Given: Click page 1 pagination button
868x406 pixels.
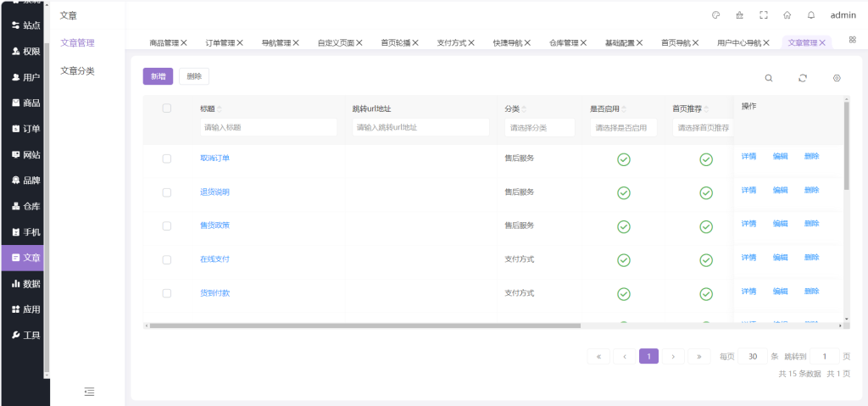Looking at the screenshot, I should point(648,356).
